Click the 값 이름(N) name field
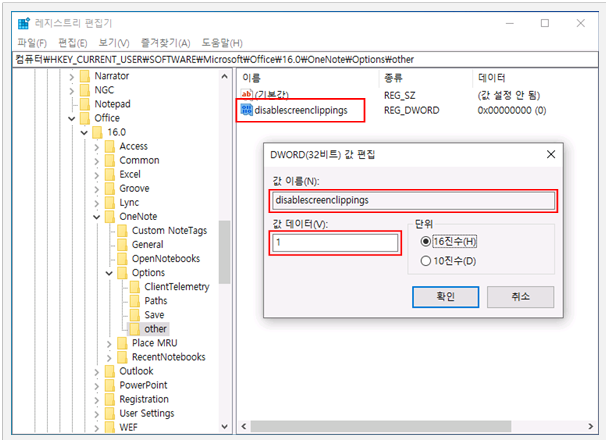609x442 pixels. coord(413,200)
